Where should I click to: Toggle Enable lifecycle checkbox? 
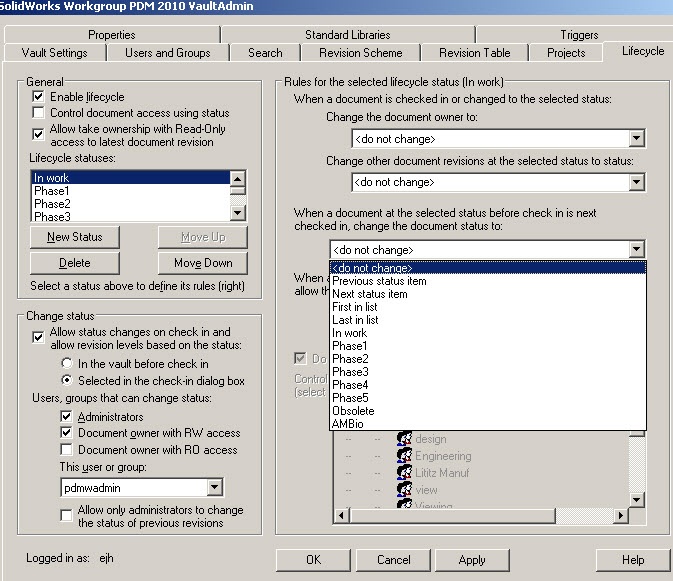click(38, 97)
